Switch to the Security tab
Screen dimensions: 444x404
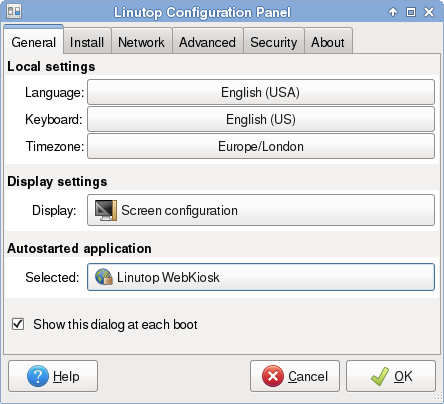274,42
